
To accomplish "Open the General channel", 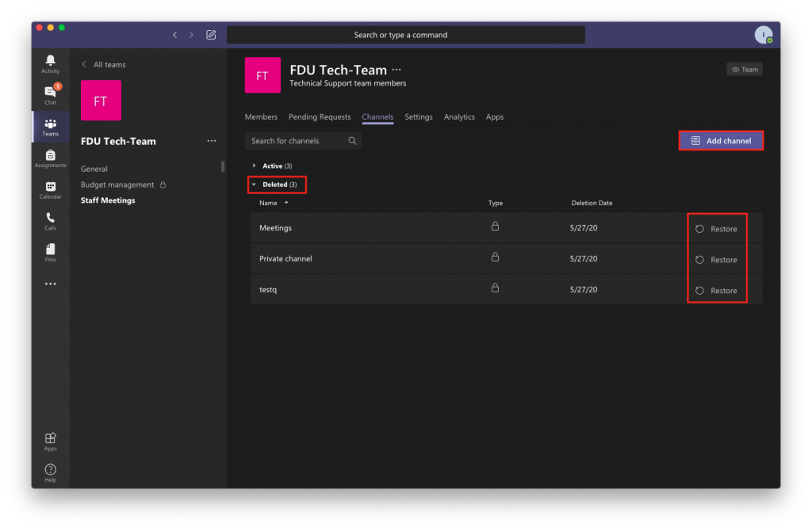I will (94, 169).
